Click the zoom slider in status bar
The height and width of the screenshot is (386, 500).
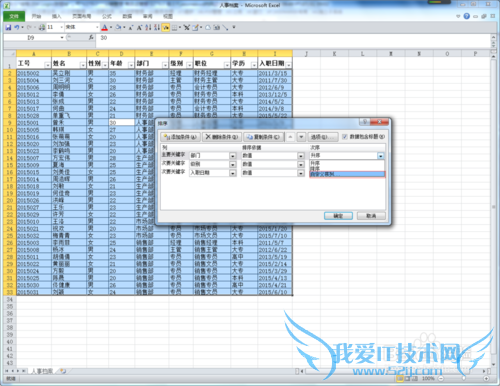(463, 378)
